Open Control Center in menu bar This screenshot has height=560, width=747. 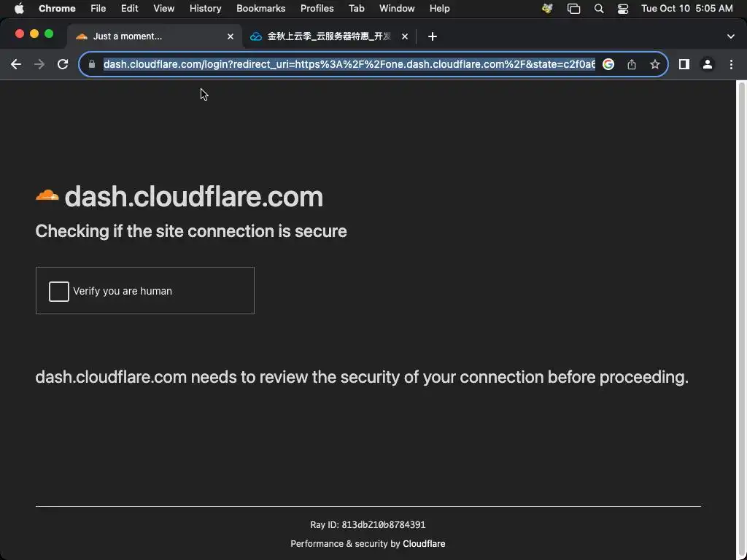[623, 9]
